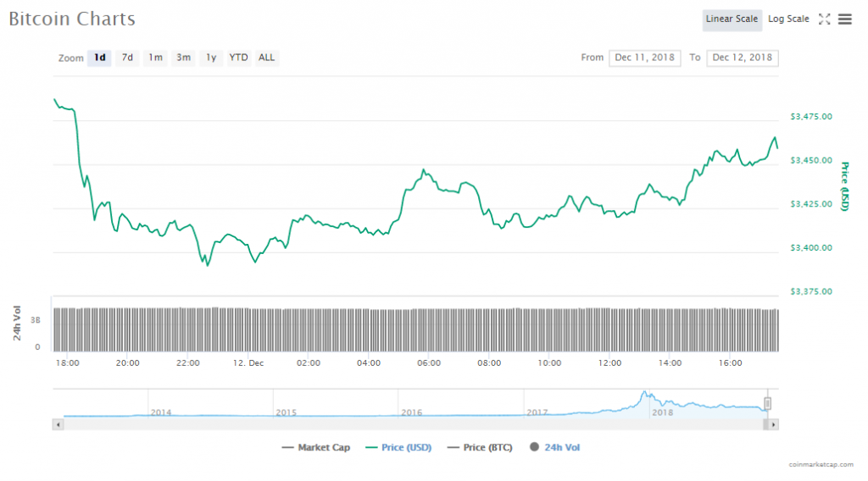
Task: Select the 1d zoom range
Action: pyautogui.click(x=100, y=58)
